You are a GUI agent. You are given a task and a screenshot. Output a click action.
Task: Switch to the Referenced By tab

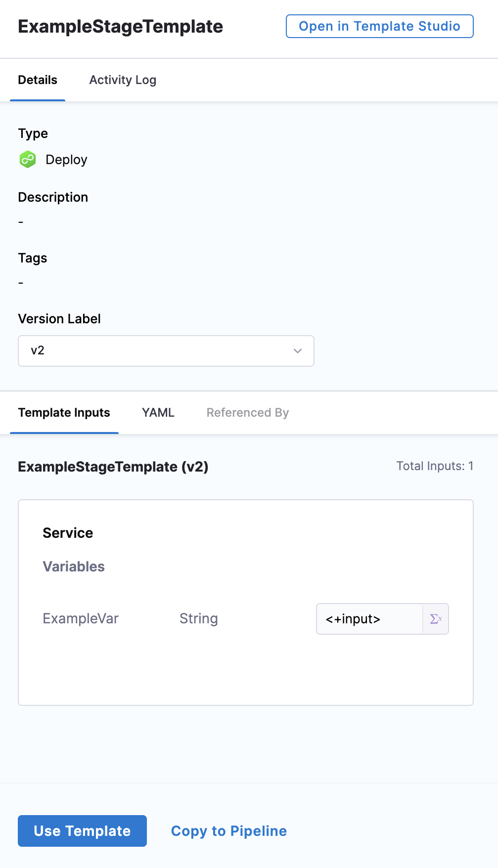coord(247,413)
